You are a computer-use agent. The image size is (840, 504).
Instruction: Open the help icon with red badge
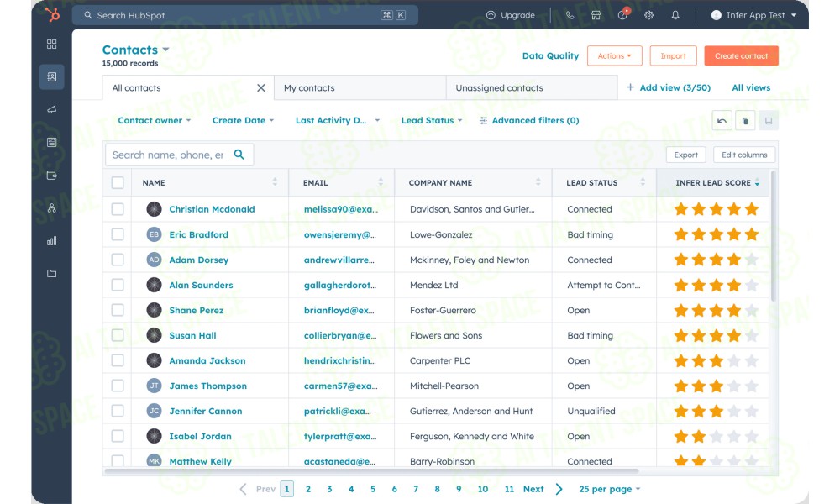622,14
